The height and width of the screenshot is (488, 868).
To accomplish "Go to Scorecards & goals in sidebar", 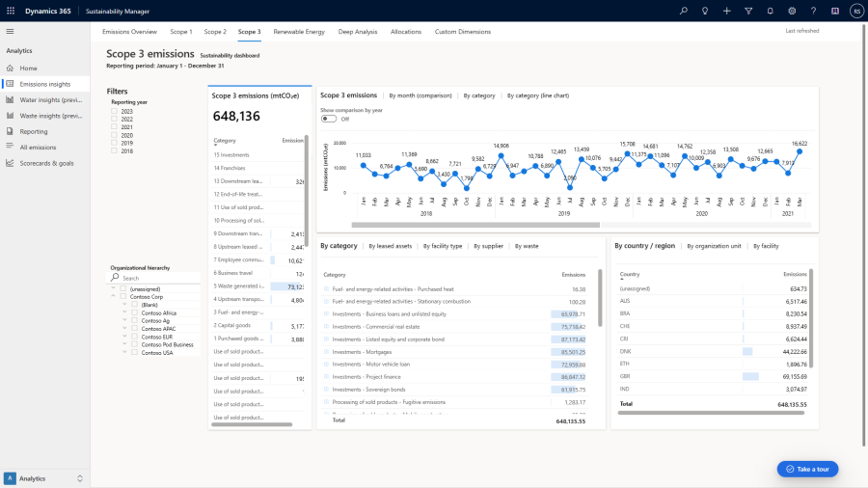I will (x=46, y=163).
